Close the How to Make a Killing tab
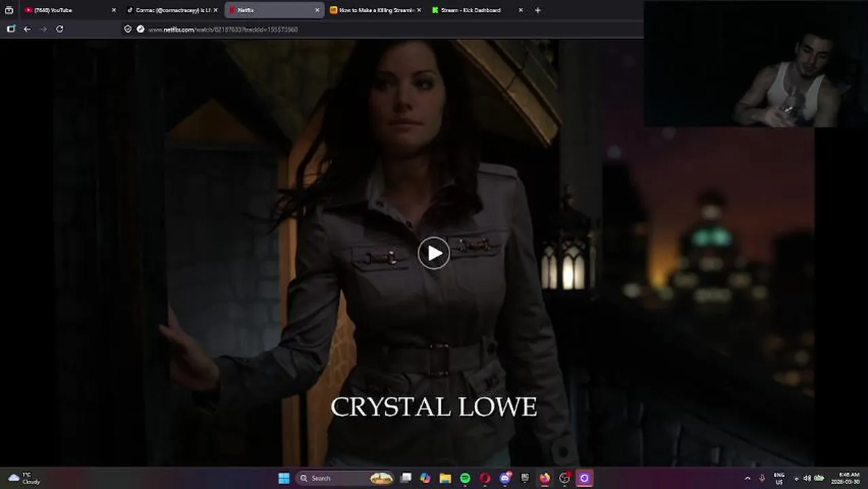The width and height of the screenshot is (868, 489). coord(419,10)
